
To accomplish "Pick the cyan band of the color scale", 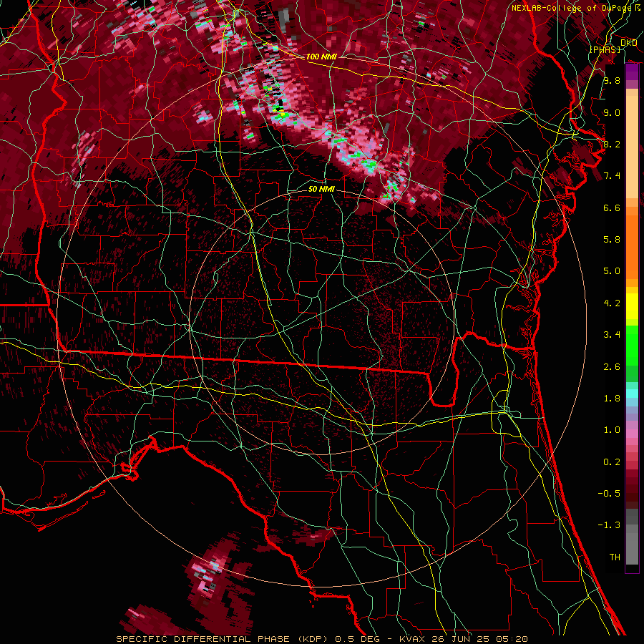I will click(x=632, y=394).
